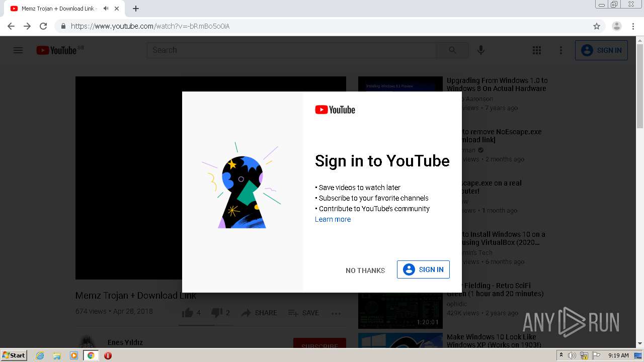Viewport: 644px width, 362px height.
Task: Open 'Make Windows 10 Look Like Windows XP'
Action: pyautogui.click(x=494, y=341)
